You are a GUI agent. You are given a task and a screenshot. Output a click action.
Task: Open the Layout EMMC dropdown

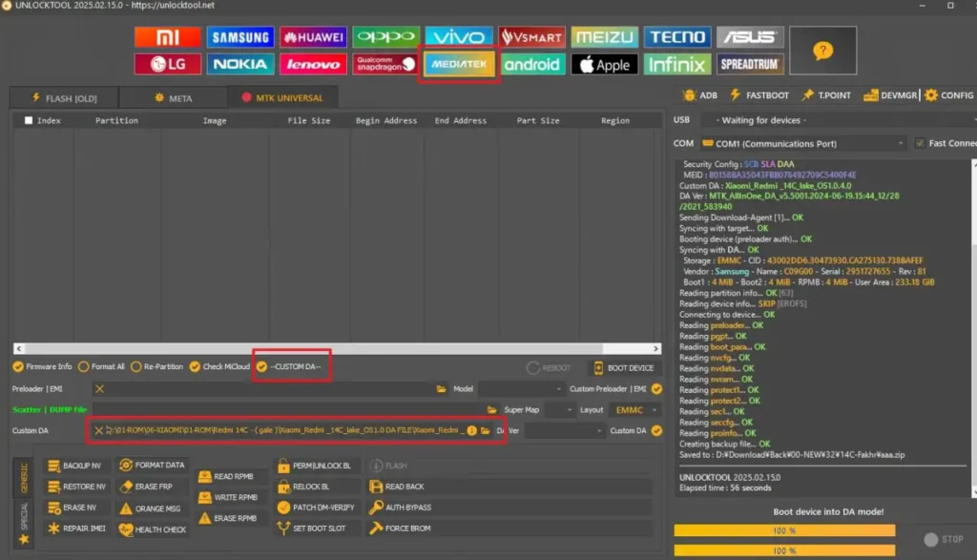pos(634,410)
